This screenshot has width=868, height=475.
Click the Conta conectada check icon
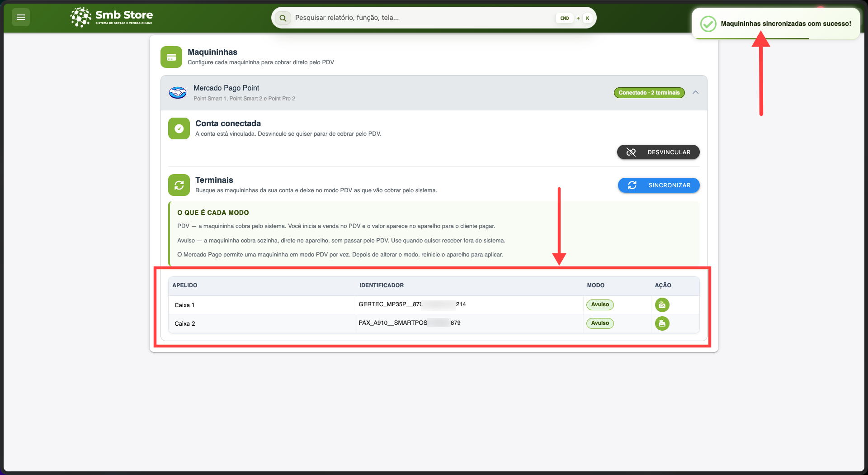[x=179, y=128]
